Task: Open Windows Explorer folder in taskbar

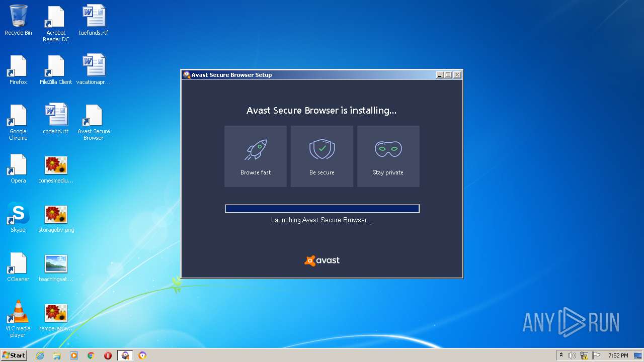Action: 57,355
